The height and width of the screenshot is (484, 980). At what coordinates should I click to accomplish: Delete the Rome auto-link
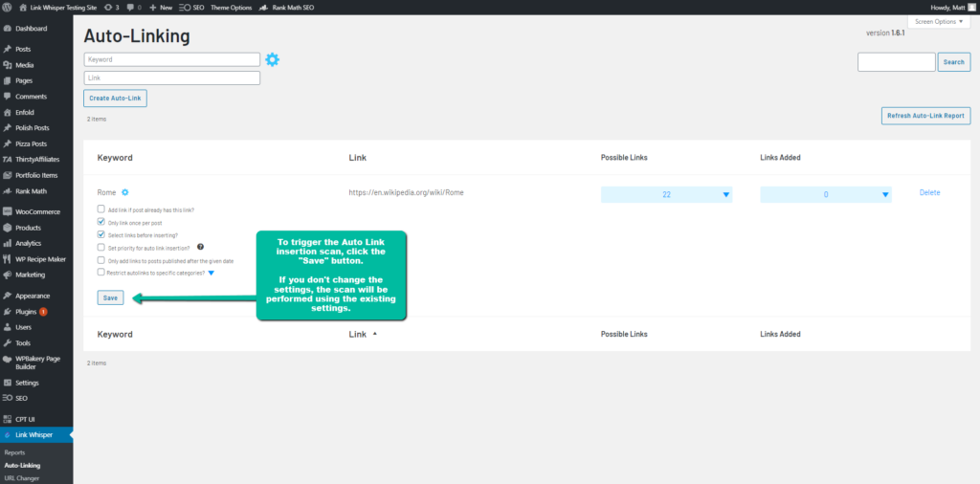929,192
